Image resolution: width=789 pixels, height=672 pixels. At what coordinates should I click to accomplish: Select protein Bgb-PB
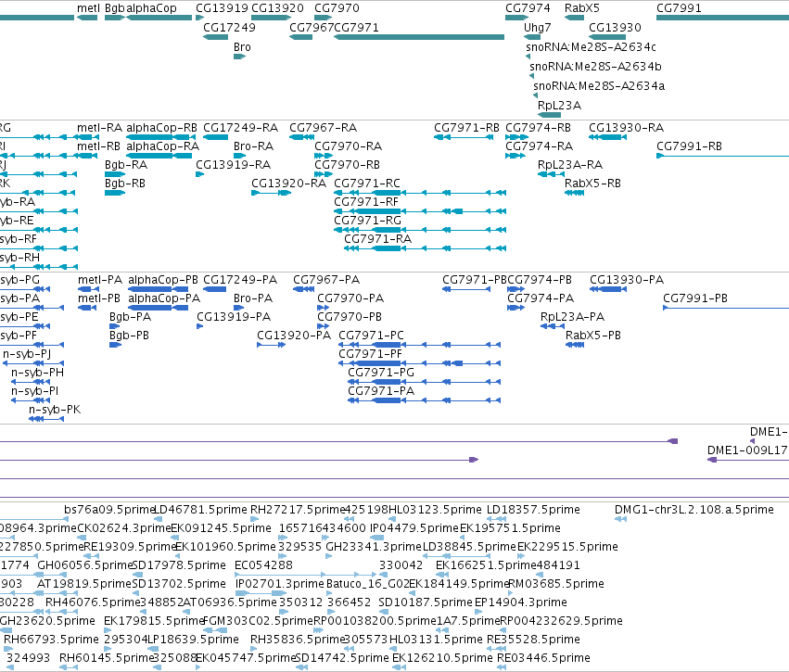129,336
